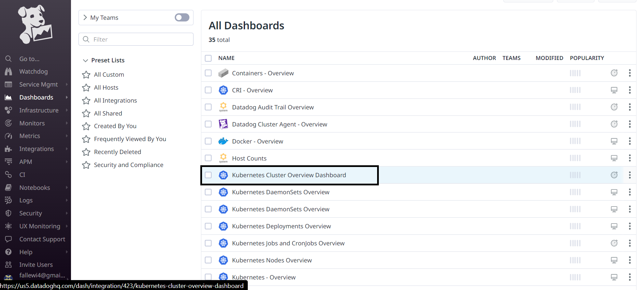Open the Logs menu item
Image resolution: width=644 pixels, height=290 pixels.
26,200
